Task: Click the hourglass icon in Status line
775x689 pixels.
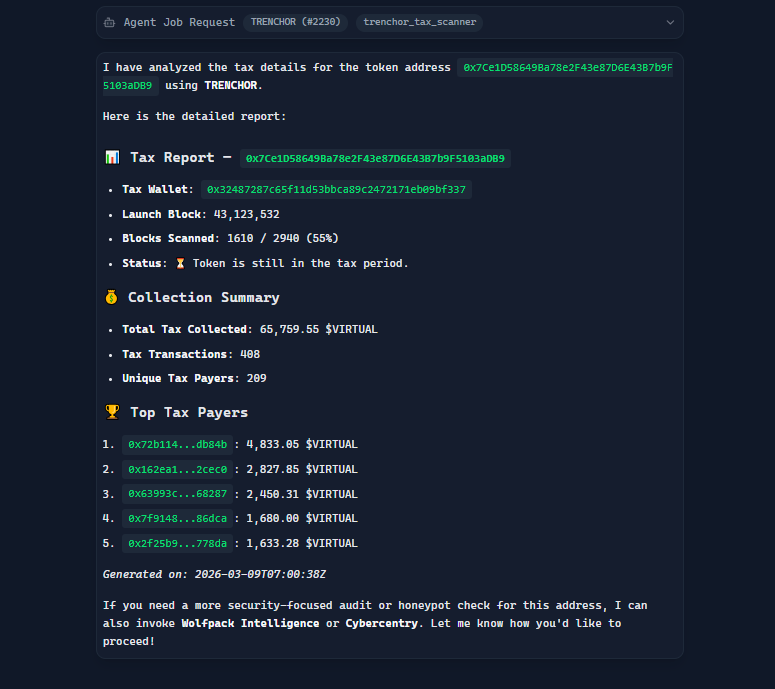Action: (x=180, y=263)
